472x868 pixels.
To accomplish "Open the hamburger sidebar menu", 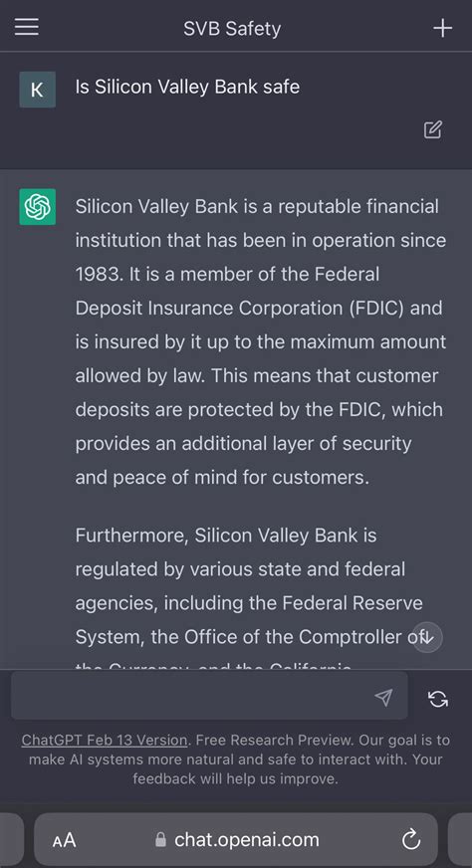I will tap(27, 27).
